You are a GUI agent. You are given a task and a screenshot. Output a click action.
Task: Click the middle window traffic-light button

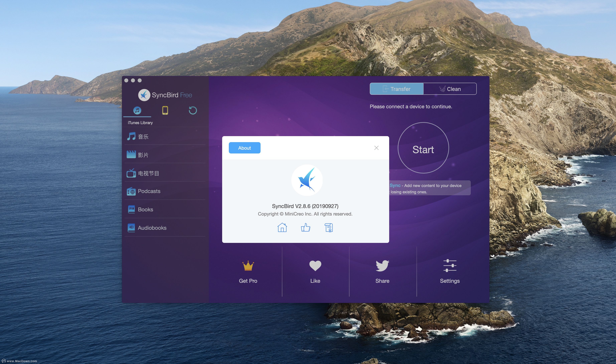(133, 80)
